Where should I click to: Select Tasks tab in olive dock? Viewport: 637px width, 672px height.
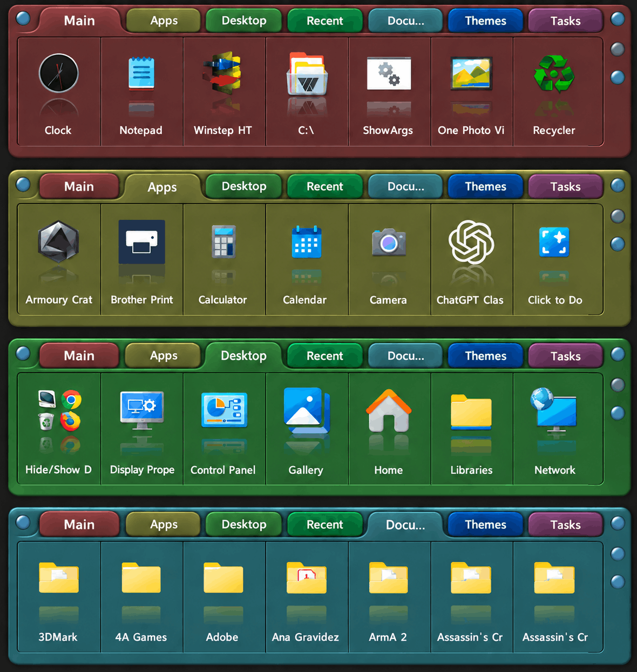(x=565, y=186)
